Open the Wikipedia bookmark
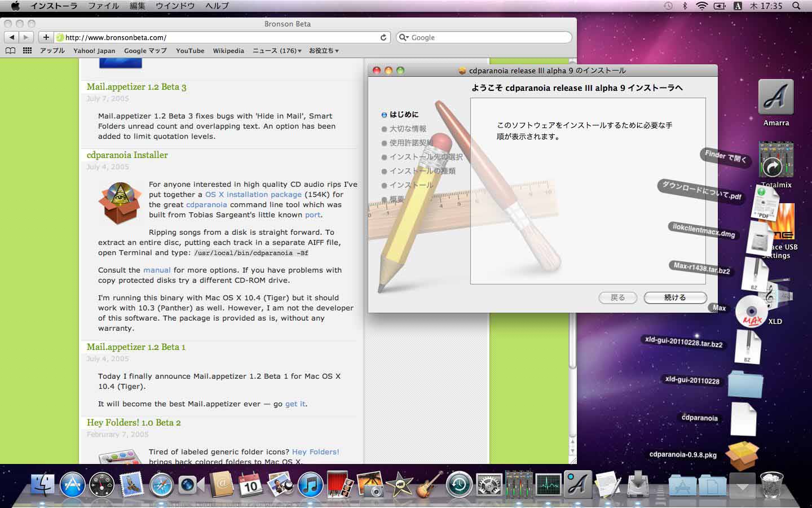The image size is (812, 508). pyautogui.click(x=228, y=50)
